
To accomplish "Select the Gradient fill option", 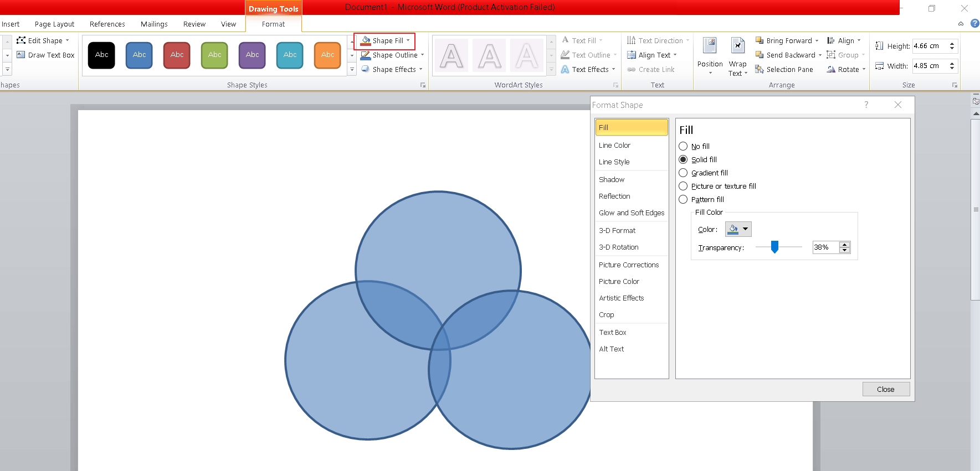I will click(x=683, y=173).
